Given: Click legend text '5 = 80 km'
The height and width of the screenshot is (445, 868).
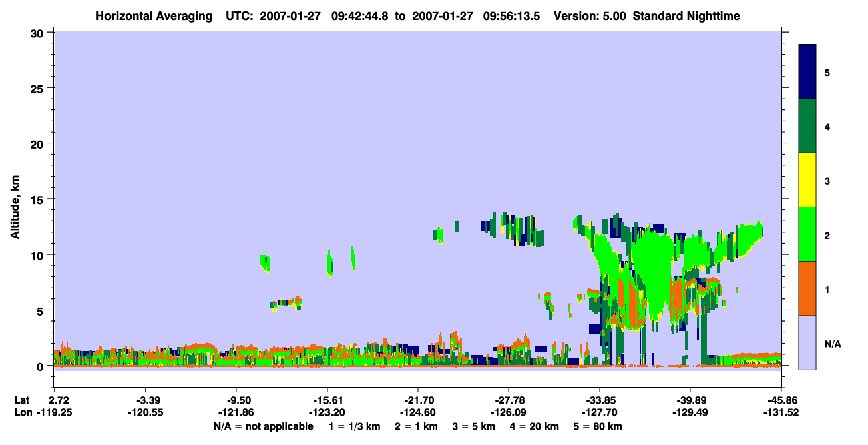Looking at the screenshot, I should tap(599, 426).
